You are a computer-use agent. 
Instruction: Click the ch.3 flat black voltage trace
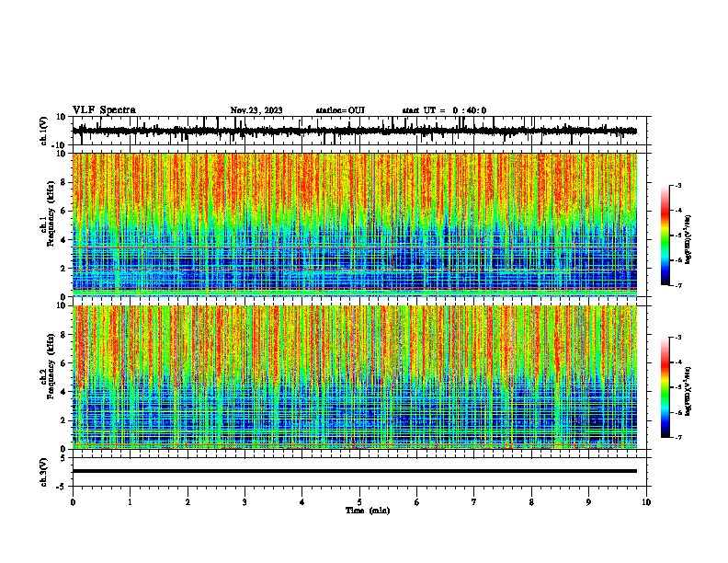[355, 471]
